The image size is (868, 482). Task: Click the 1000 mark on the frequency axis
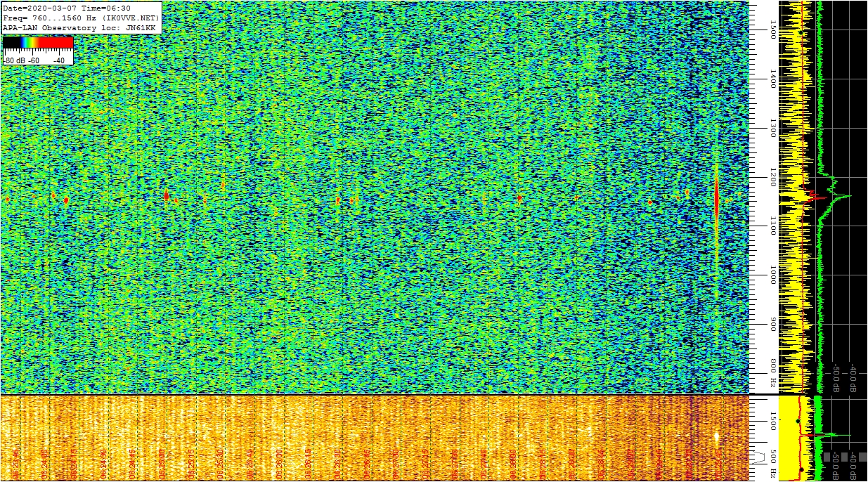pyautogui.click(x=772, y=275)
